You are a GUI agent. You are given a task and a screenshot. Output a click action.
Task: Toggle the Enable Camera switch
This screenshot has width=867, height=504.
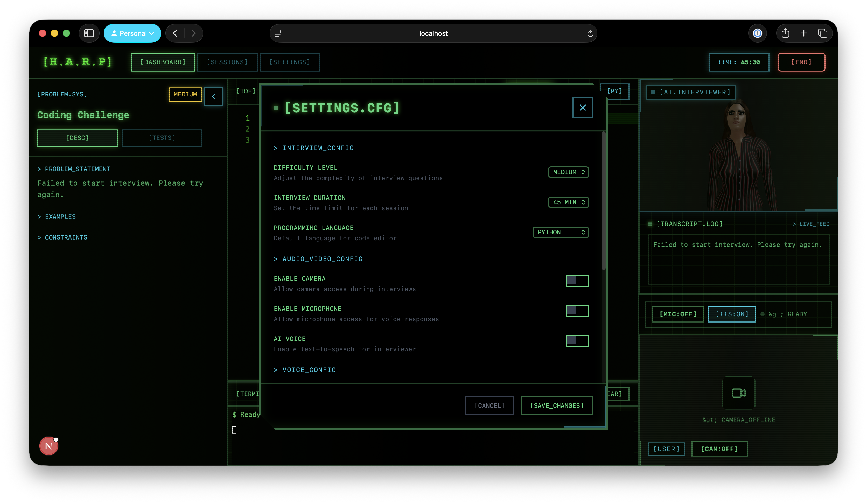tap(577, 281)
